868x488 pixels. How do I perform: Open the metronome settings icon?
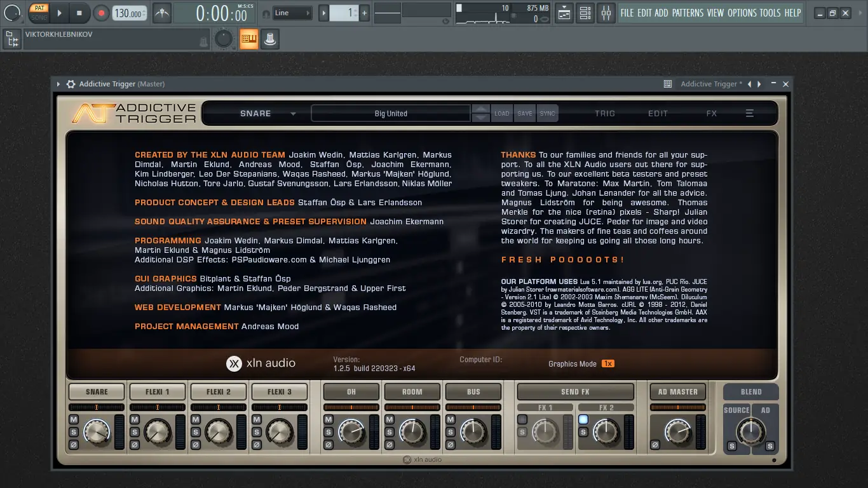click(162, 13)
